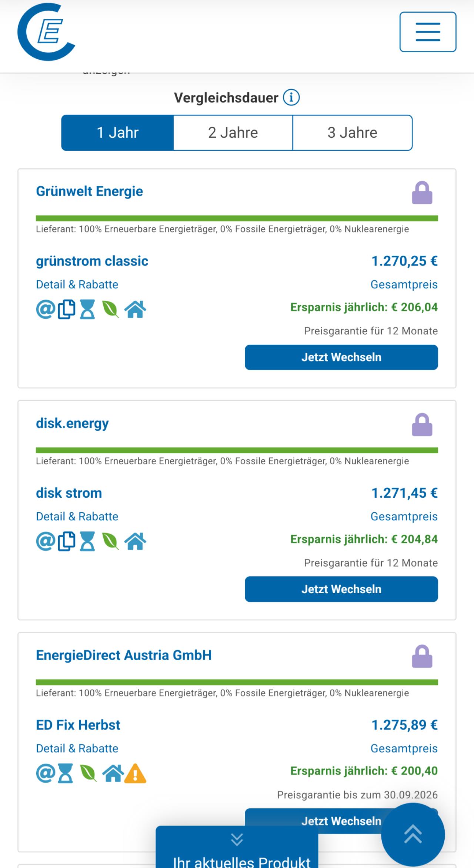Expand Detail & Rabatte for disk strom

pos(77,516)
